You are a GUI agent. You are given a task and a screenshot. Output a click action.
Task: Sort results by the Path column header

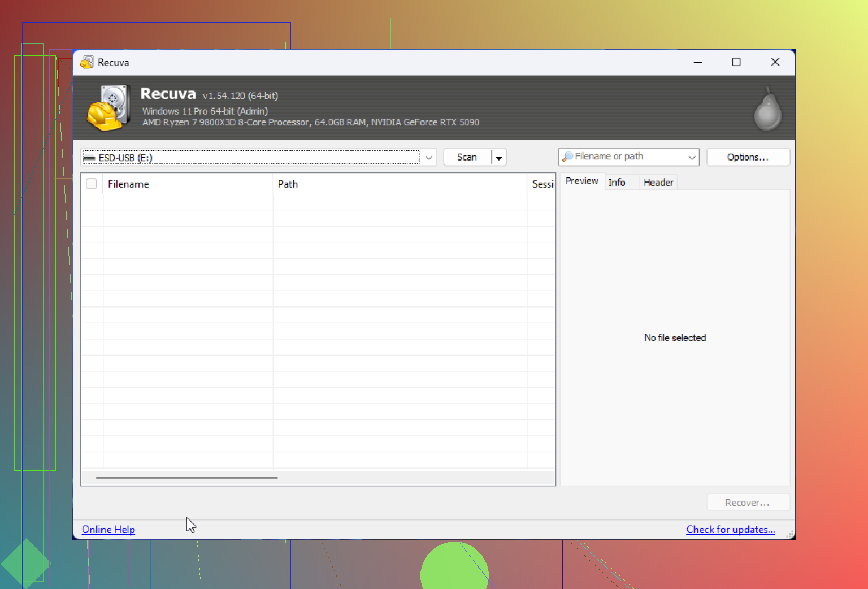point(288,184)
